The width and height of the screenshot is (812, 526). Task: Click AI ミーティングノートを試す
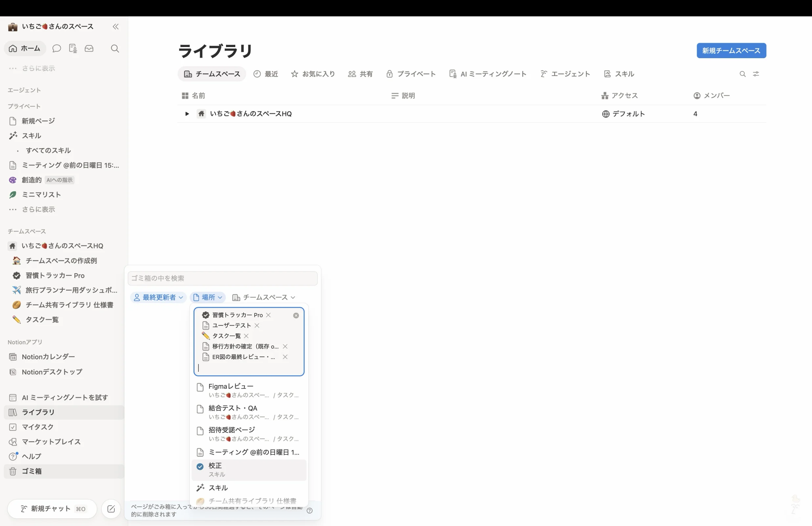click(x=64, y=397)
